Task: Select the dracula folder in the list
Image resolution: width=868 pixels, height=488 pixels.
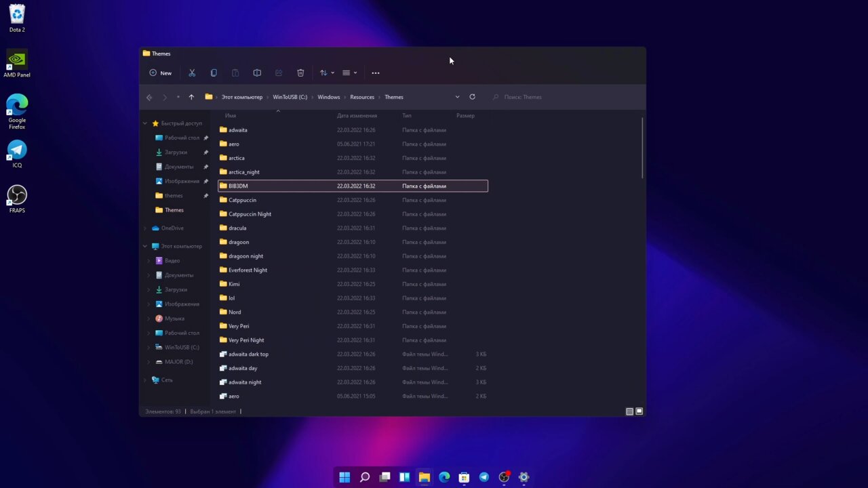Action: point(237,228)
